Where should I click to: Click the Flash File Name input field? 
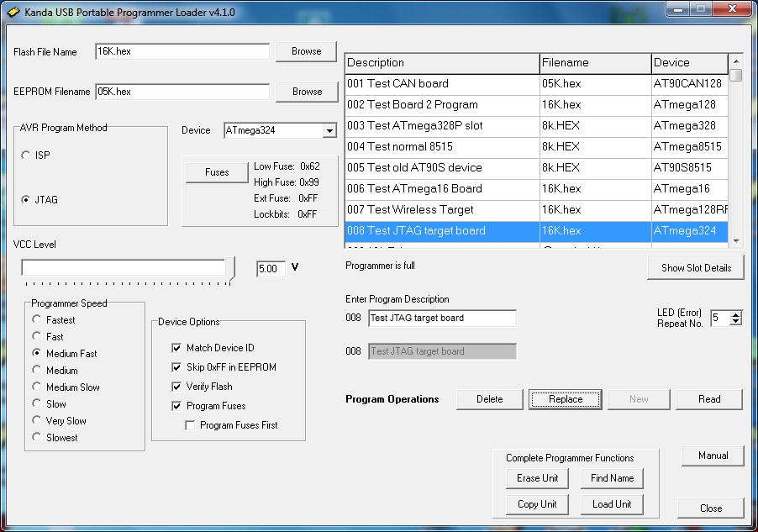tap(182, 51)
